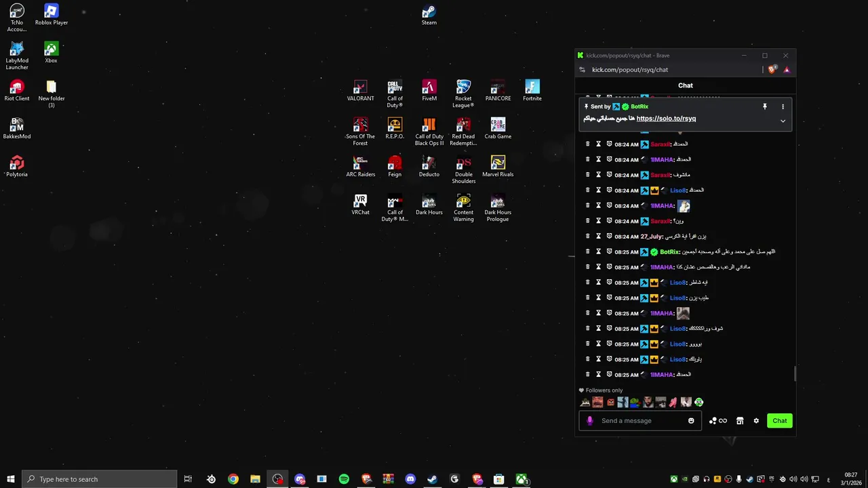Image resolution: width=868 pixels, height=488 pixels.
Task: Open BotRix profile from 08:25 message
Action: click(x=669, y=251)
